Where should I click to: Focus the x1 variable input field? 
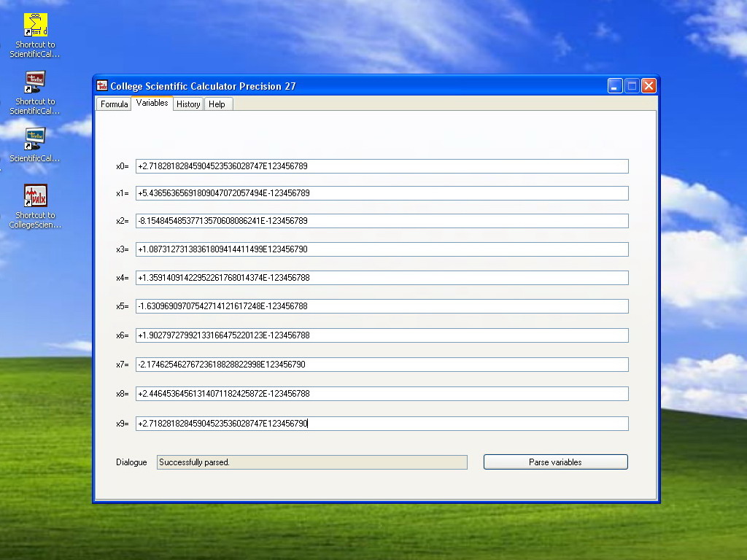[382, 193]
